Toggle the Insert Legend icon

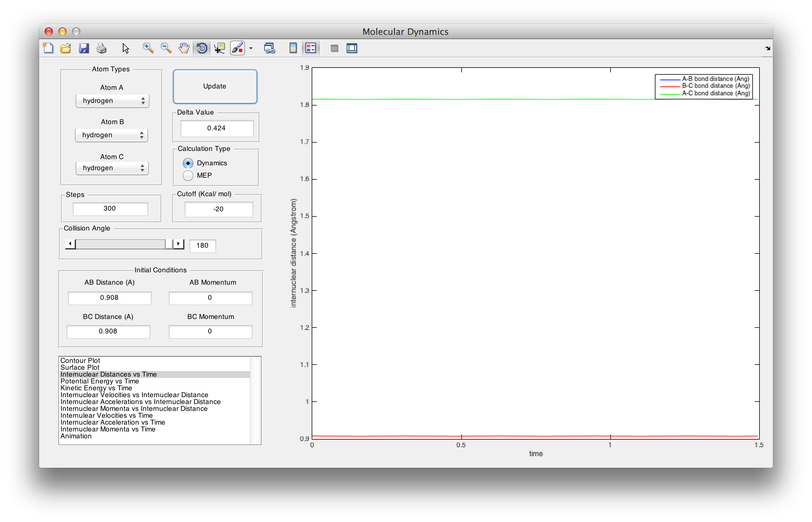[x=311, y=48]
